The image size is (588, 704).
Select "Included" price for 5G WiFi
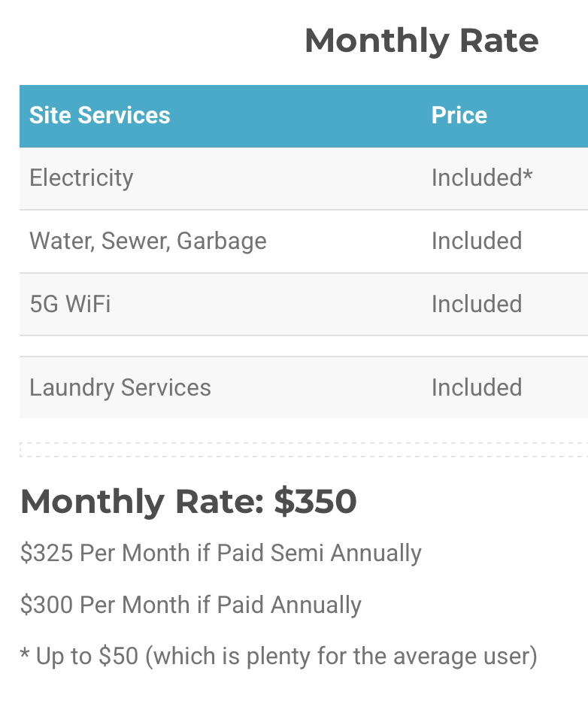coord(476,305)
